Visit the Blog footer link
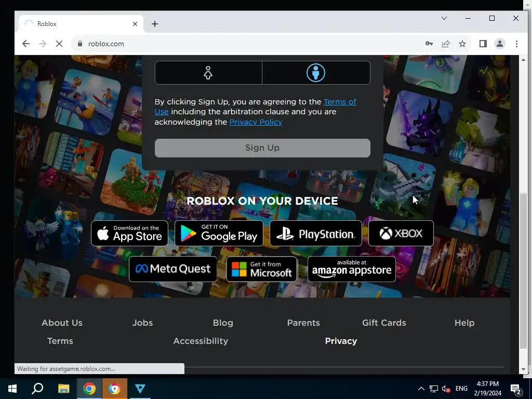 coord(223,323)
